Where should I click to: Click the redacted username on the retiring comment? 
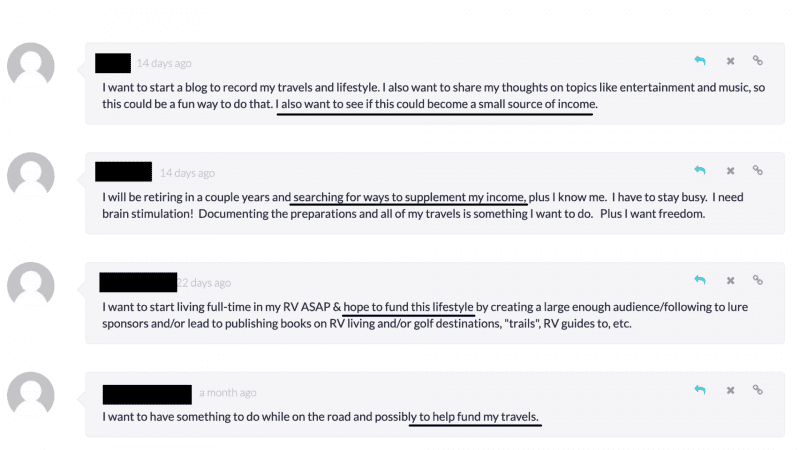[x=123, y=172]
